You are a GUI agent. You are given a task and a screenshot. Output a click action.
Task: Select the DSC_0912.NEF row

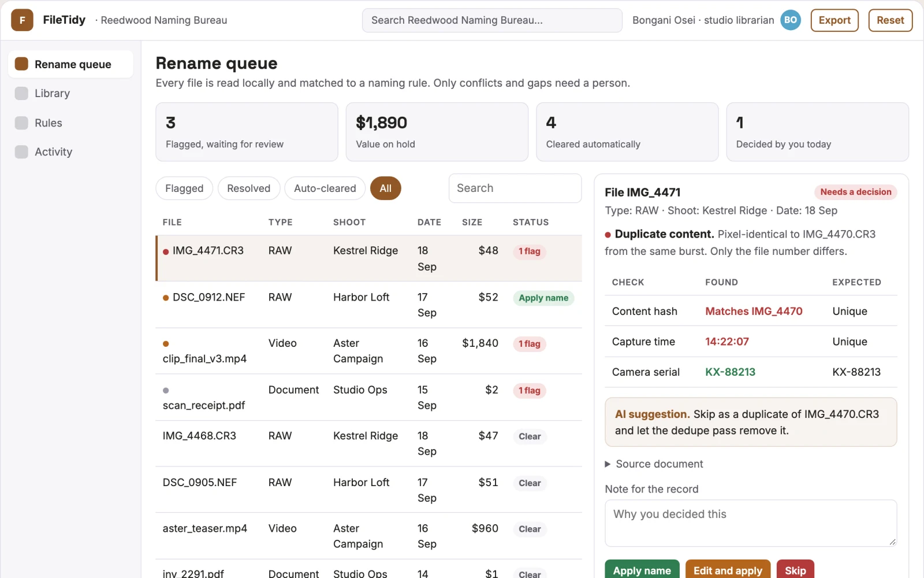pos(368,305)
